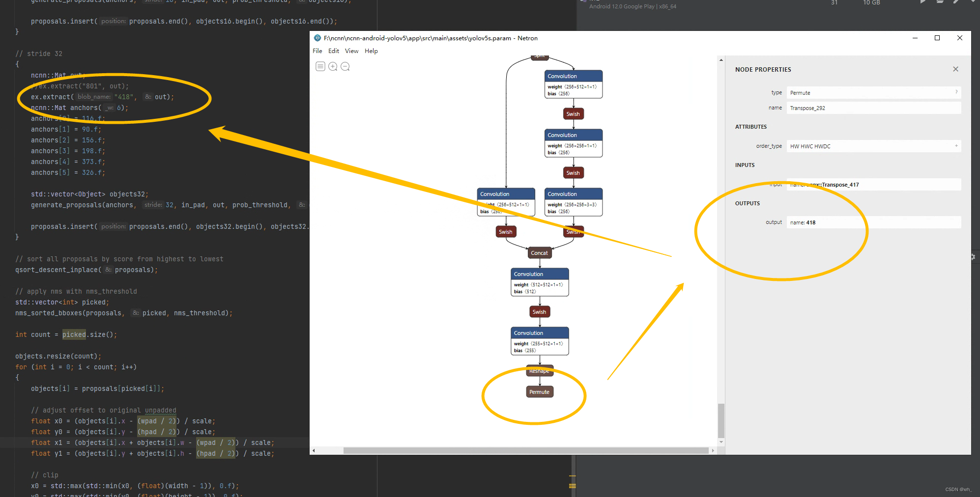Select the Swish node under the 512×512×1×1 convolution
The height and width of the screenshot is (497, 980).
click(539, 312)
